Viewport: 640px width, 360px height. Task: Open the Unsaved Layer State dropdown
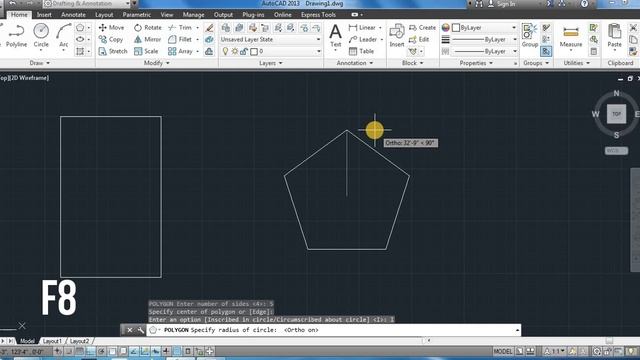[270, 39]
